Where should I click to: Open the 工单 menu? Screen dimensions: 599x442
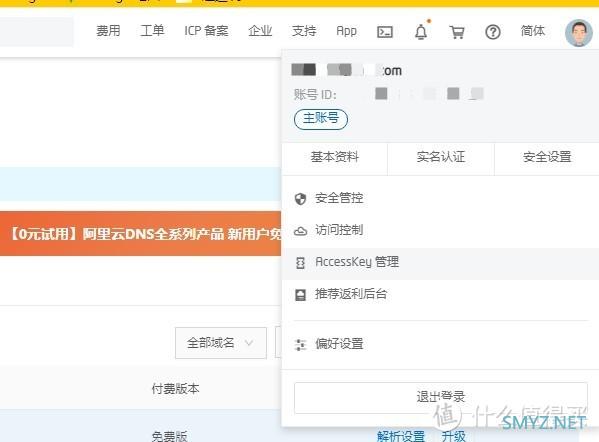pyautogui.click(x=152, y=31)
